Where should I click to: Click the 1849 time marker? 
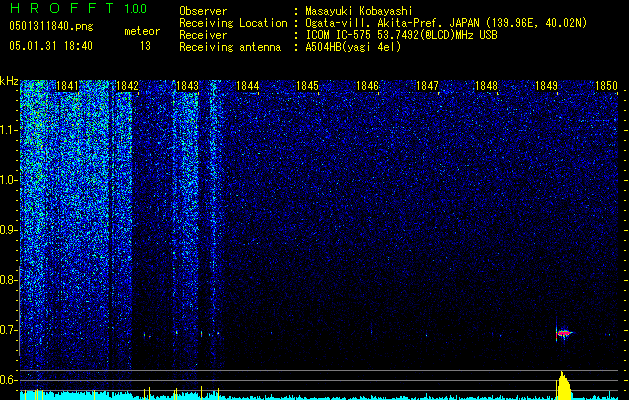546,86
